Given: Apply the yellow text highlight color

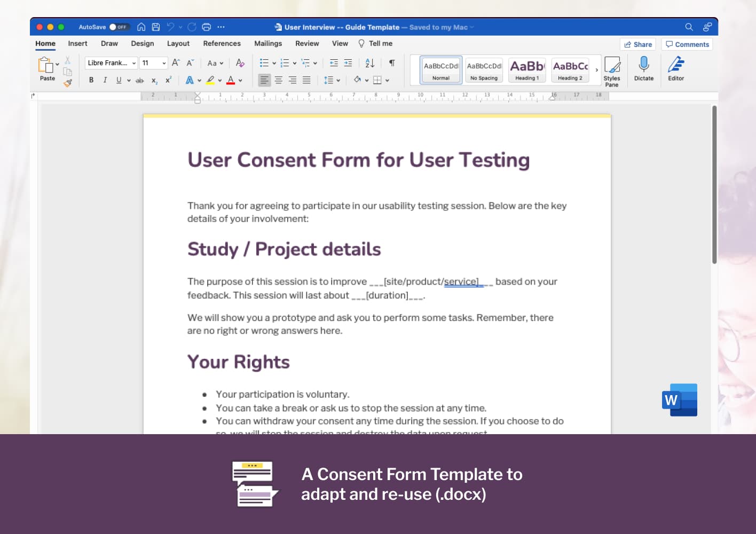Looking at the screenshot, I should tap(210, 80).
